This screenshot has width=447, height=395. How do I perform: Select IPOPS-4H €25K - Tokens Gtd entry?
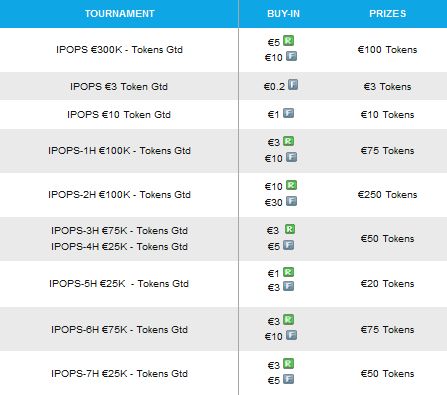point(119,247)
